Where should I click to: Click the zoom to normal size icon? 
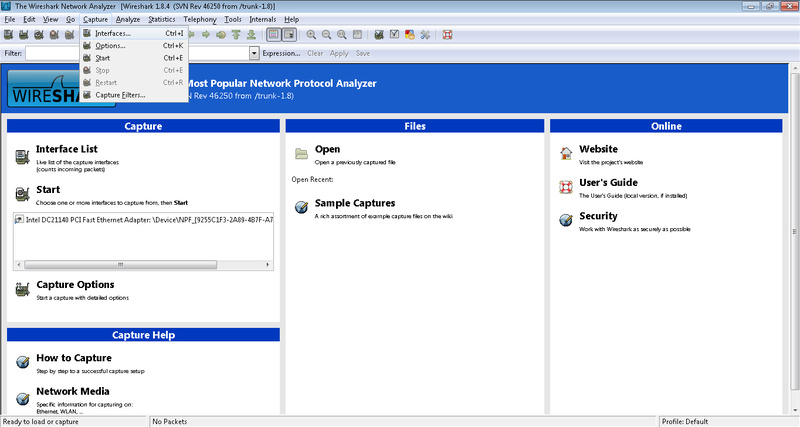342,35
